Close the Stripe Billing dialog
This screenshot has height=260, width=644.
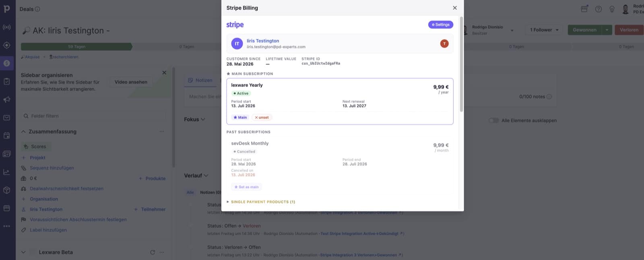(x=455, y=8)
